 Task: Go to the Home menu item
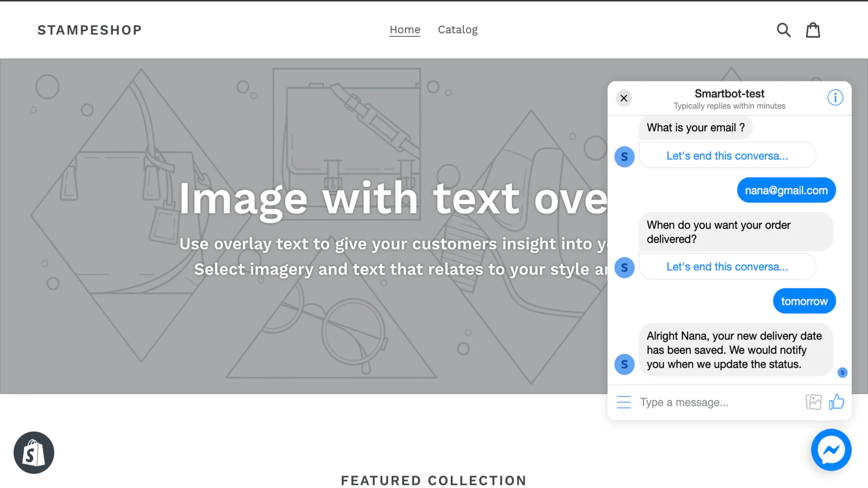pyautogui.click(x=405, y=30)
